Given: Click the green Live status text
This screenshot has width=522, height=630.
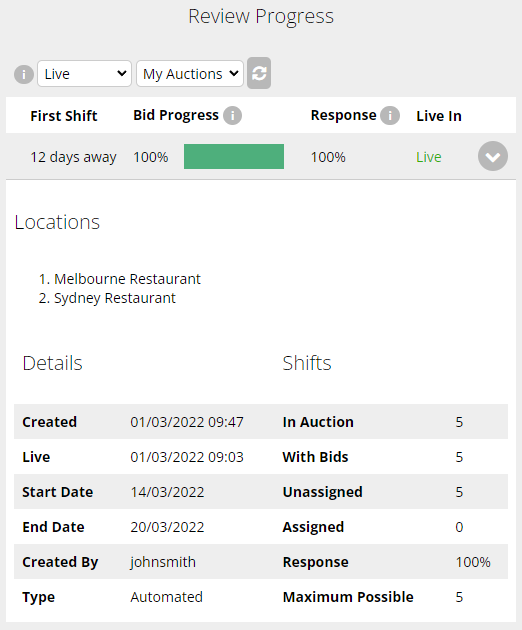Looking at the screenshot, I should (x=429, y=157).
